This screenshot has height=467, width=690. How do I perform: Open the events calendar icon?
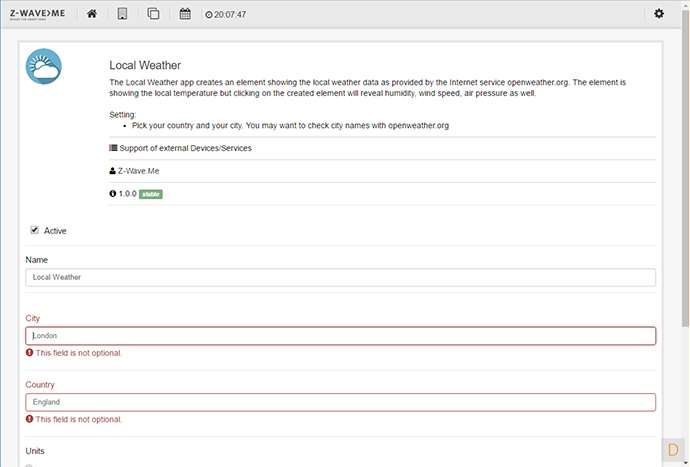(185, 14)
